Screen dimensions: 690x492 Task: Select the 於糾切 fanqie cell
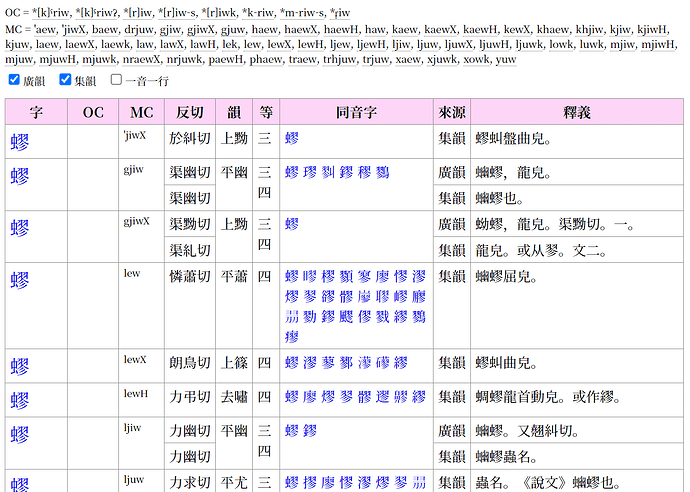tap(190, 142)
